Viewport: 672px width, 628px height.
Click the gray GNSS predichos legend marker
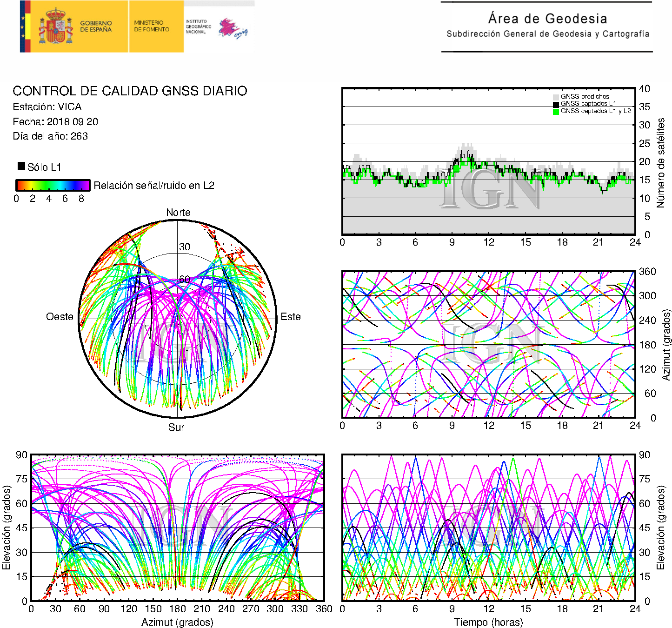(x=556, y=97)
